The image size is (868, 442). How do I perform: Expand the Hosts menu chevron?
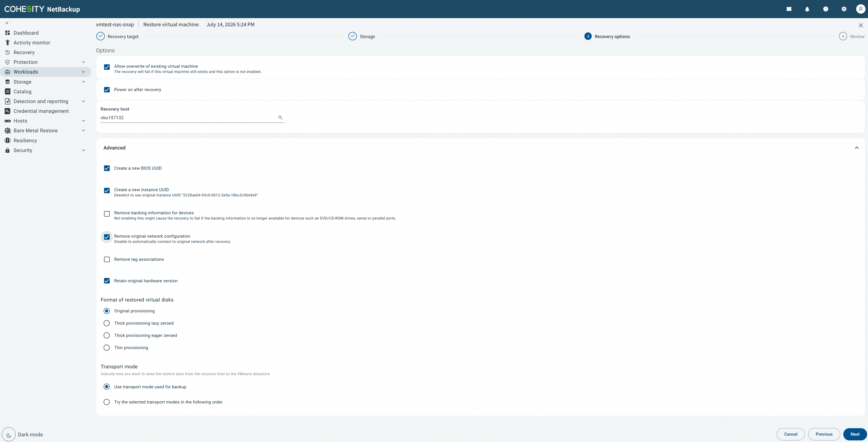tap(83, 121)
